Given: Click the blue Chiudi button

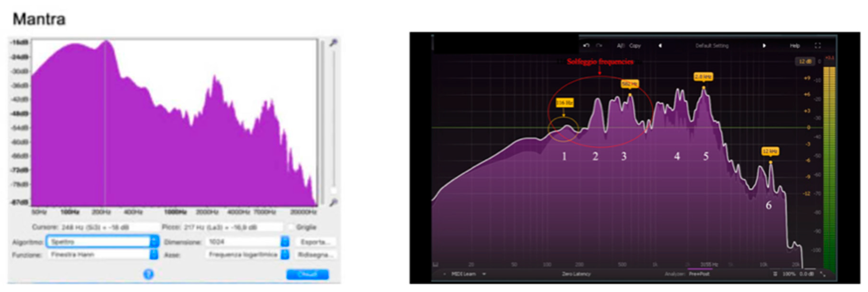Looking at the screenshot, I should point(307,274).
